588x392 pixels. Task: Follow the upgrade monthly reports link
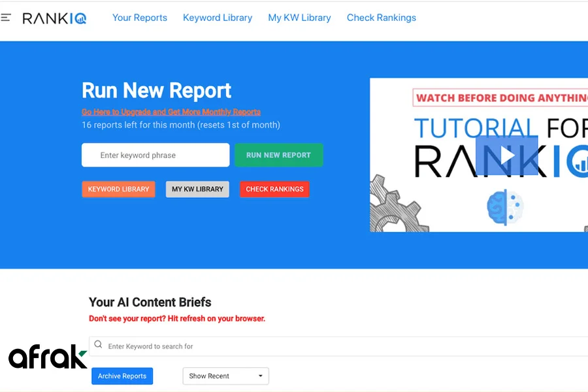click(x=171, y=112)
